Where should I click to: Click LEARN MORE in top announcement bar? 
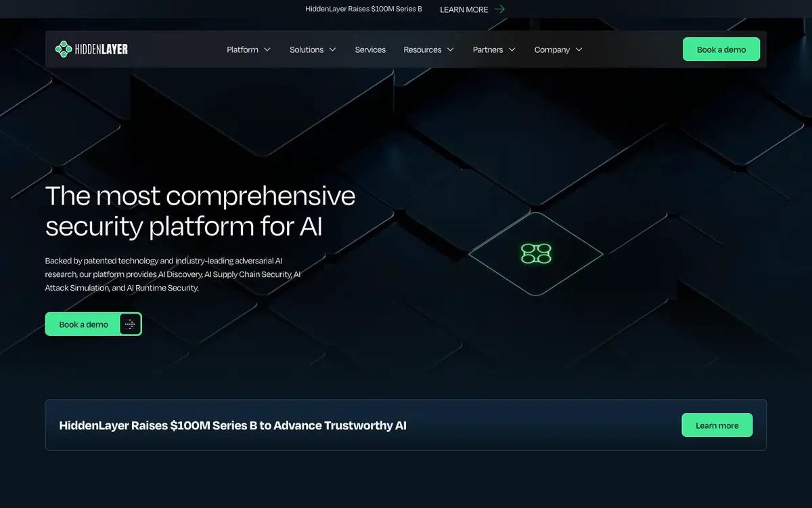(464, 9)
